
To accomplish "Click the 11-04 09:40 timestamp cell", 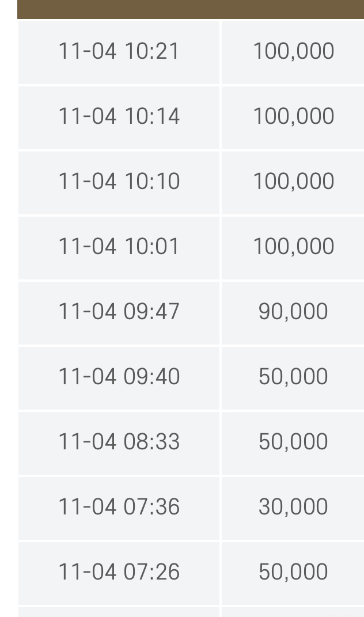I will click(119, 377).
